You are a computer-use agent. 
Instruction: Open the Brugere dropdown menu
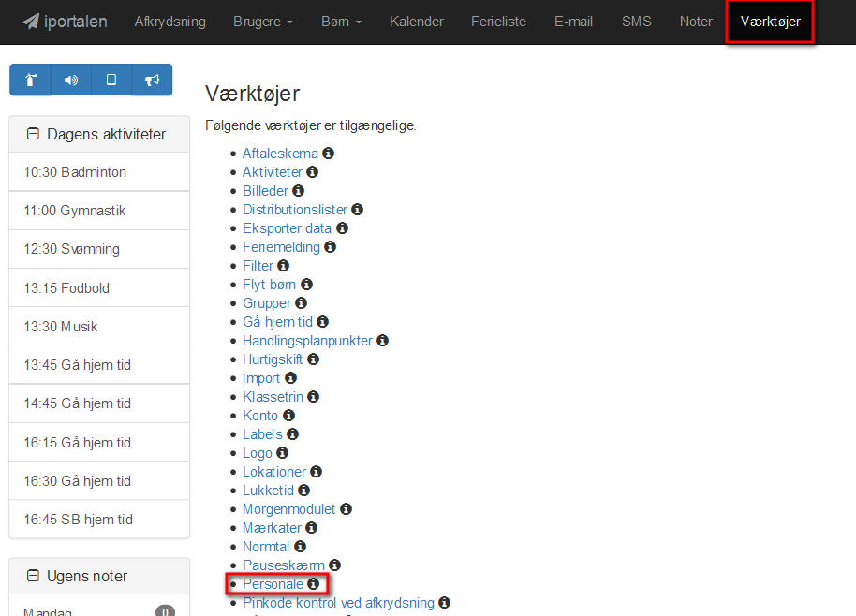[263, 22]
